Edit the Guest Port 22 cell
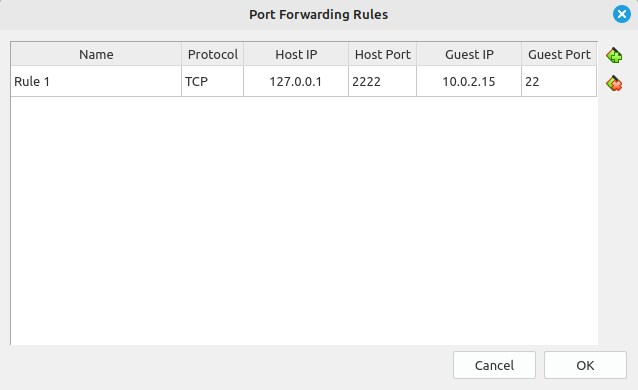Image resolution: width=638 pixels, height=390 pixels. [559, 81]
